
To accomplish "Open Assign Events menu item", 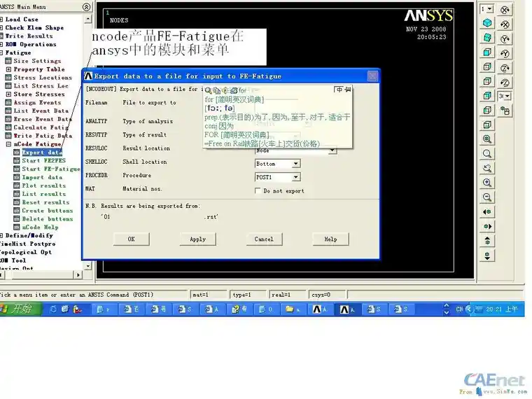I will 37,102.
